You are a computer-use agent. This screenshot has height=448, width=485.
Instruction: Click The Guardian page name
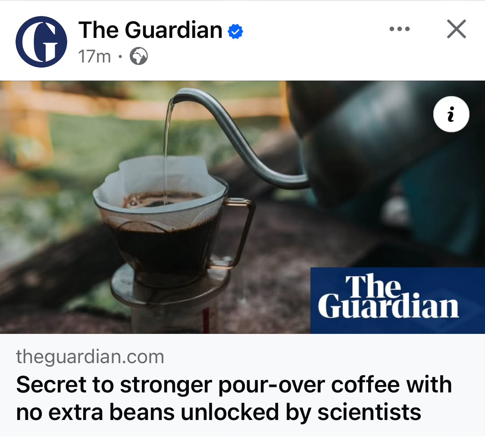(x=150, y=30)
